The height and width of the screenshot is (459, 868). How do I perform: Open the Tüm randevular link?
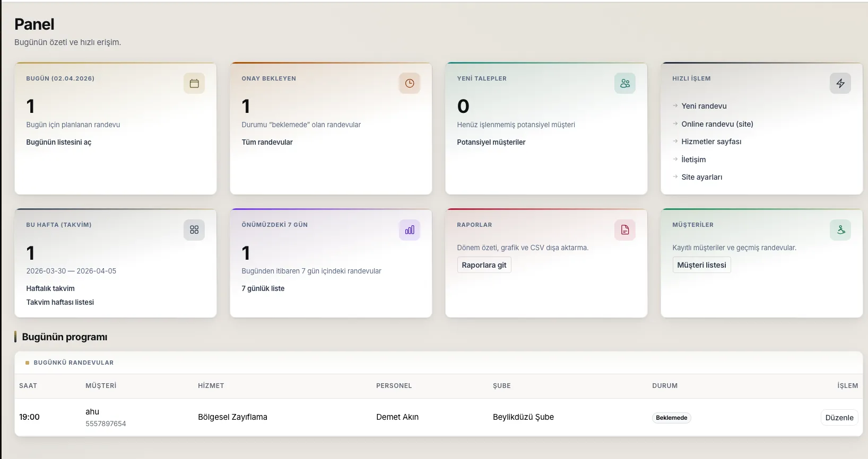pyautogui.click(x=267, y=142)
